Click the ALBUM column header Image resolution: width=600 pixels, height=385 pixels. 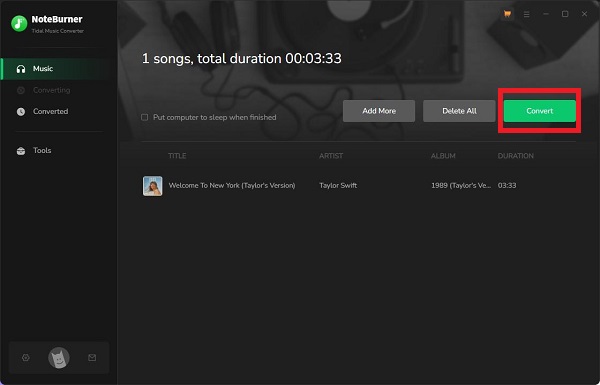pyautogui.click(x=443, y=156)
